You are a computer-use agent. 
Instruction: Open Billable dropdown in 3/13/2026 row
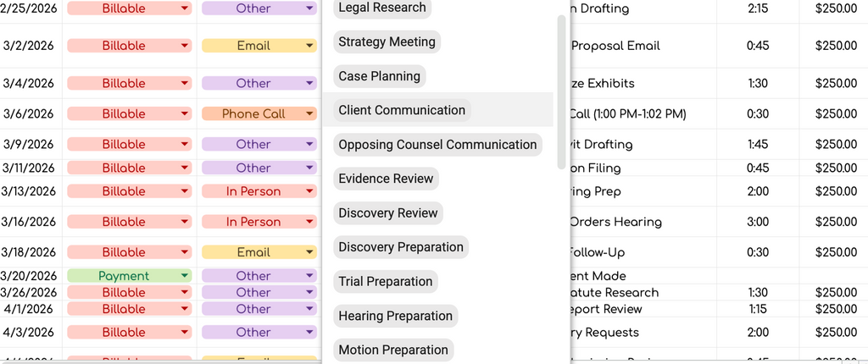(130, 191)
